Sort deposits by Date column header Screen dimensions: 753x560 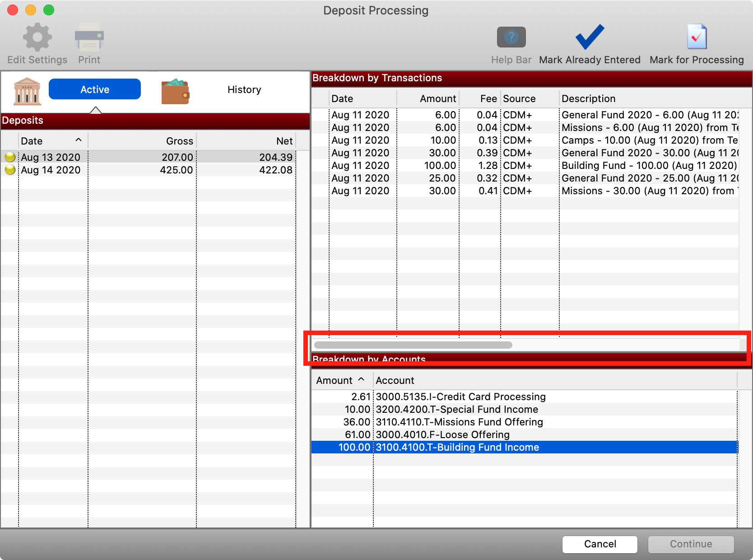51,141
